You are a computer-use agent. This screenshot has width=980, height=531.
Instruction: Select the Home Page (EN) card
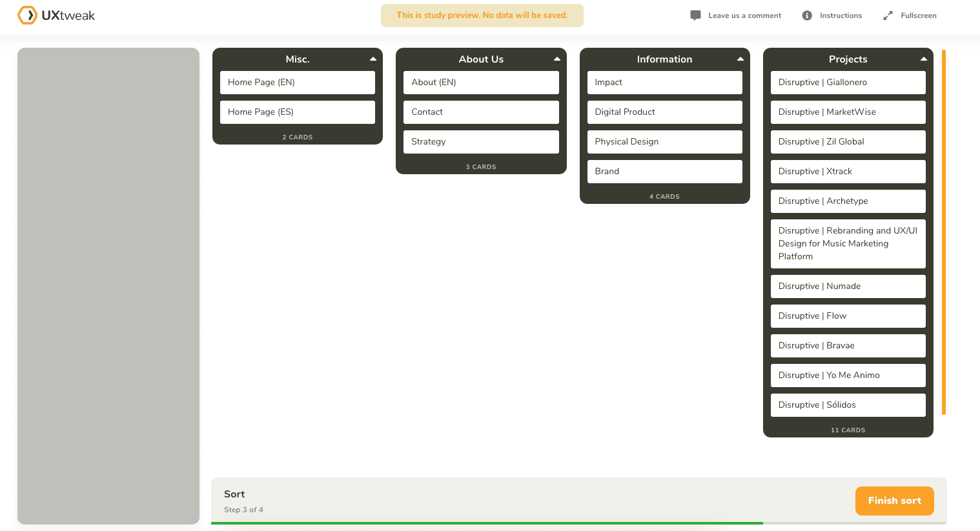pos(297,82)
